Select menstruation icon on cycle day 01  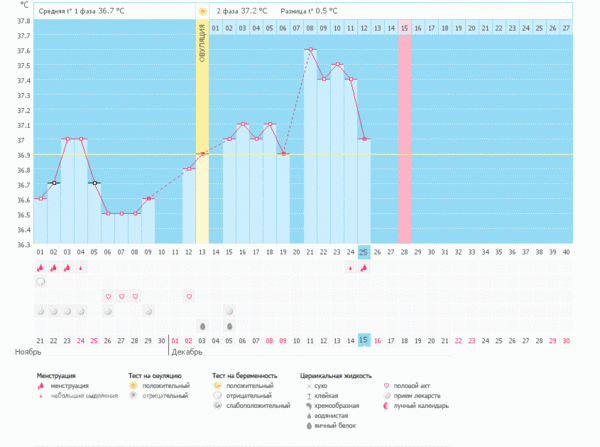tap(40, 267)
